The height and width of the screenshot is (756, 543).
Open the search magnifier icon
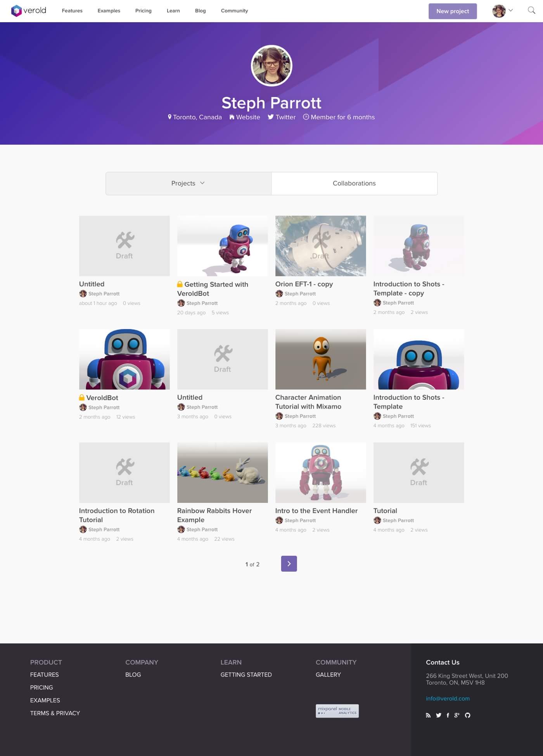531,10
